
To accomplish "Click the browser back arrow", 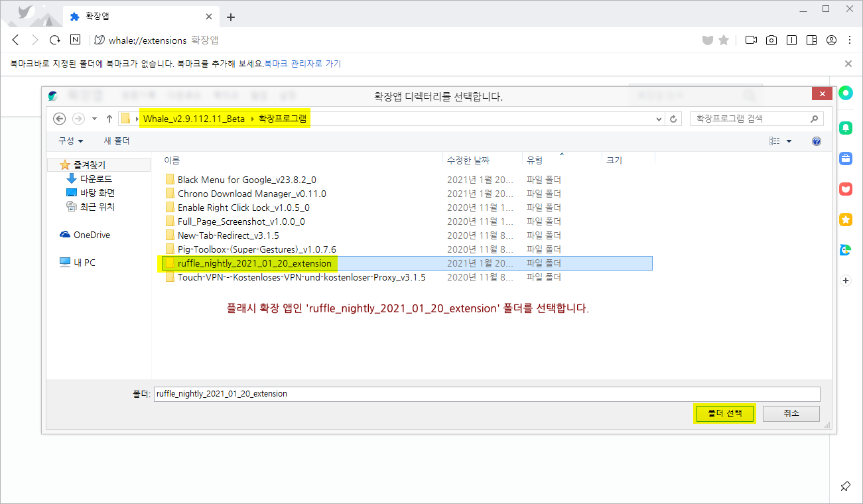I will click(16, 40).
